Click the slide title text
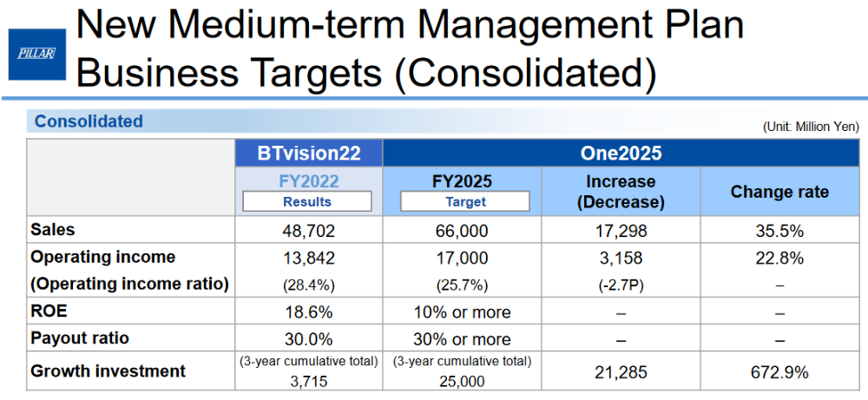Screen dimensions: 868x400 408,50
